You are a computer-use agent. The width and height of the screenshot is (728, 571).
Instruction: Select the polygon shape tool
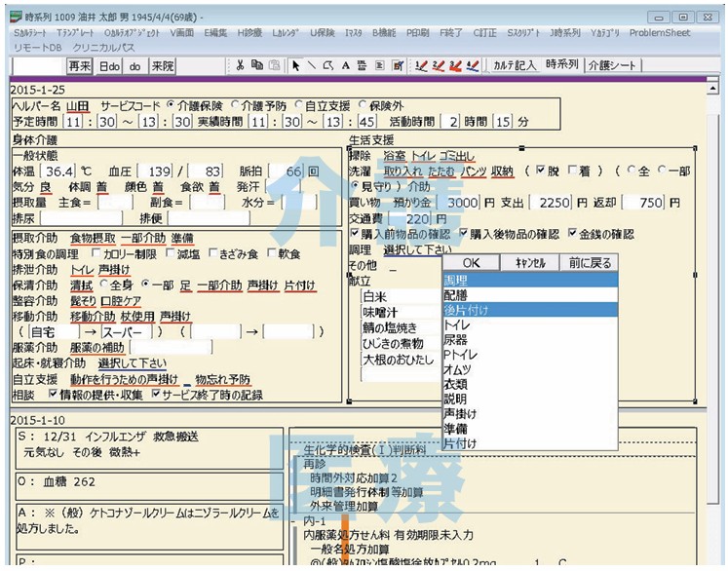pos(329,65)
